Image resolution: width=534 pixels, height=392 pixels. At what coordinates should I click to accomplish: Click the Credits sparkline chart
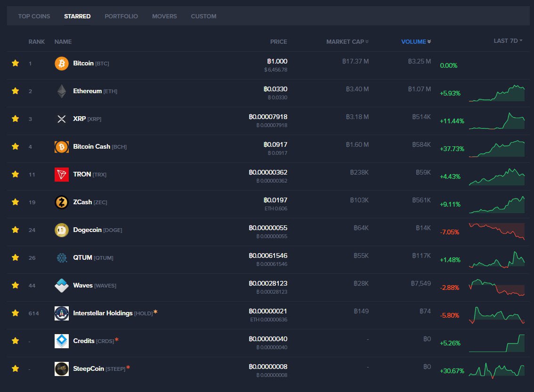(x=496, y=343)
